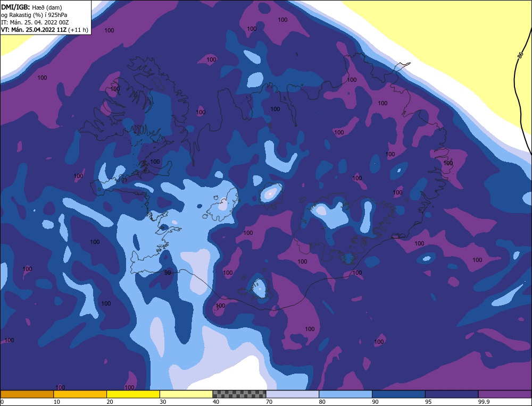532x406 pixels.
Task: Click the light orange 10-20 legend swatch
Action: pyautogui.click(x=80, y=394)
